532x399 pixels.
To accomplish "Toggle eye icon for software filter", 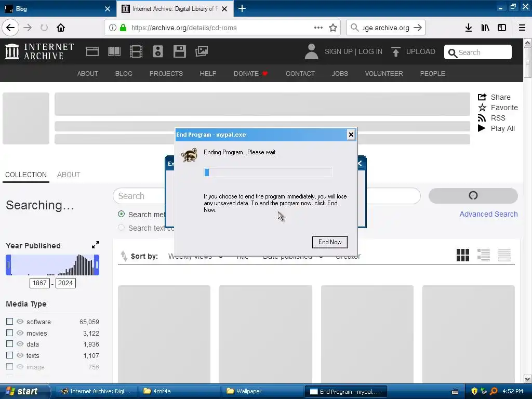I will [x=20, y=321].
